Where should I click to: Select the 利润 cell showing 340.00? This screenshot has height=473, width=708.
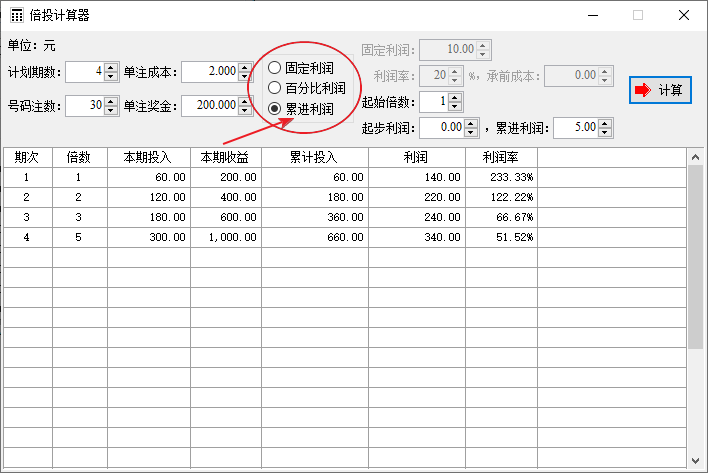417,237
